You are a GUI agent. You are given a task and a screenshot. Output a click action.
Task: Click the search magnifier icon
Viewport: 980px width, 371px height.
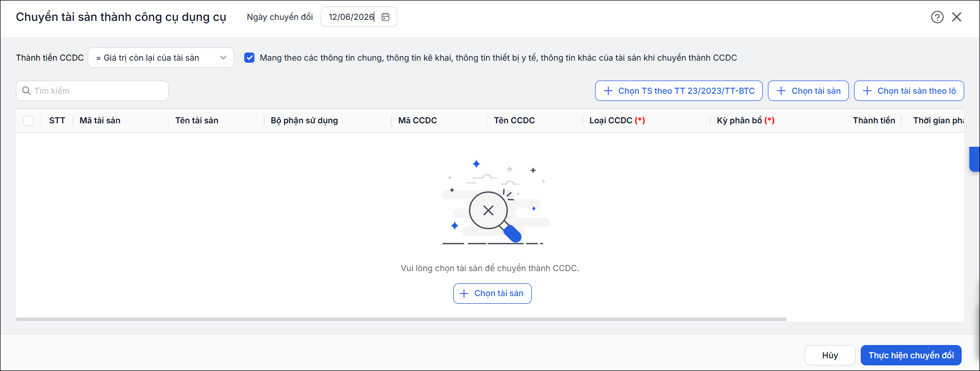(x=27, y=91)
